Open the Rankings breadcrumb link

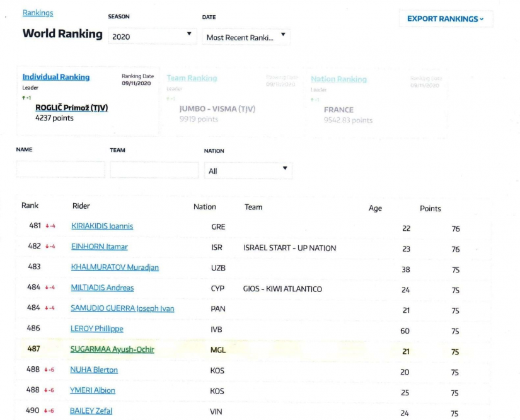[38, 13]
